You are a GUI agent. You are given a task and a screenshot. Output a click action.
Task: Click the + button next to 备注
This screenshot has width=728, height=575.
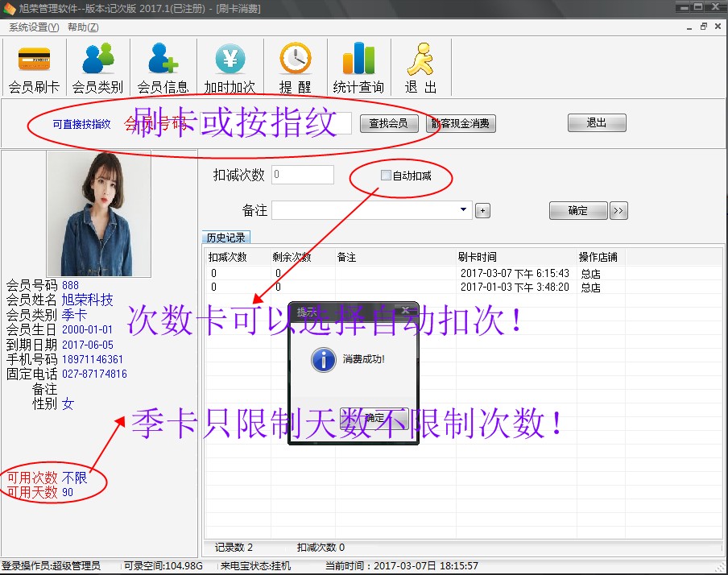482,210
